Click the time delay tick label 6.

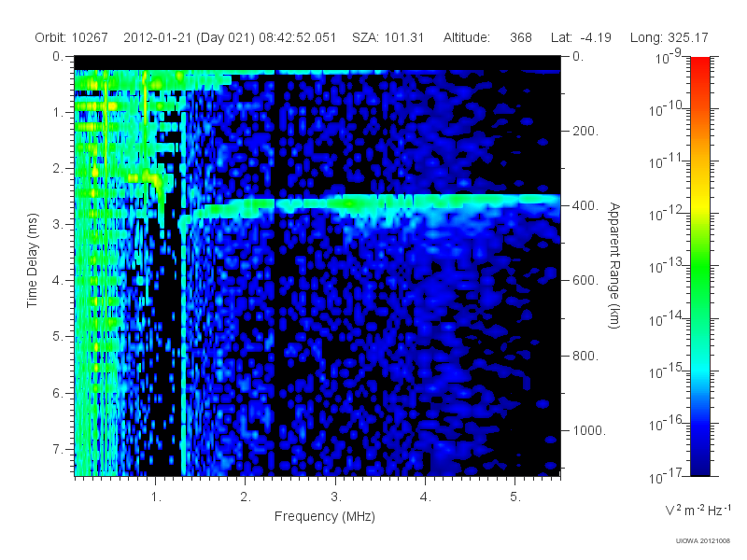click(58, 393)
